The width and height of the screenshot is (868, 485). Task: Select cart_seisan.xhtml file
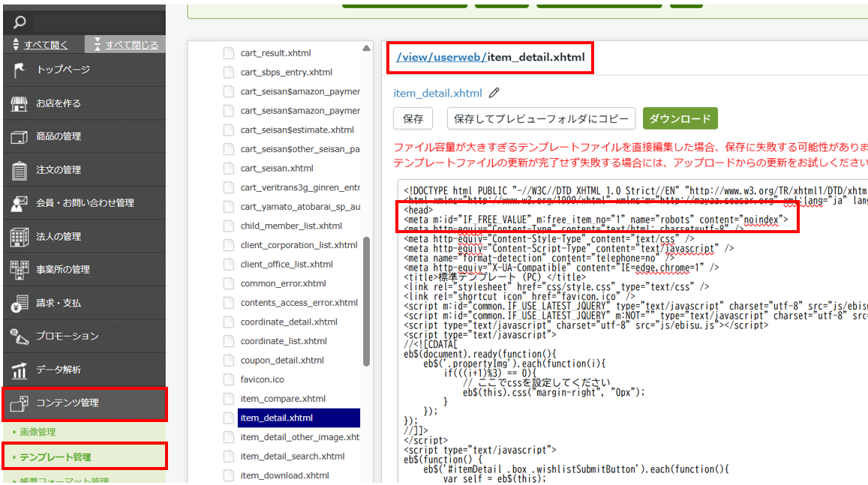(x=277, y=168)
